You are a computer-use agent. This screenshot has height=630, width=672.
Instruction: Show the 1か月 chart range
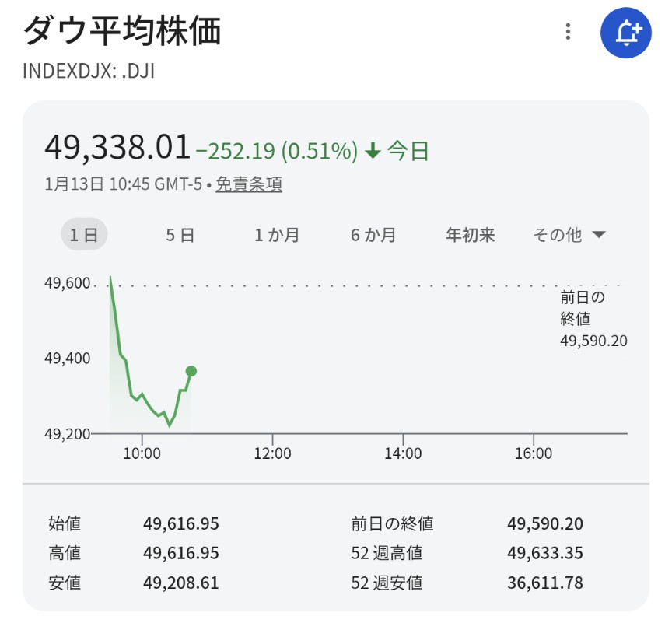pyautogui.click(x=277, y=235)
